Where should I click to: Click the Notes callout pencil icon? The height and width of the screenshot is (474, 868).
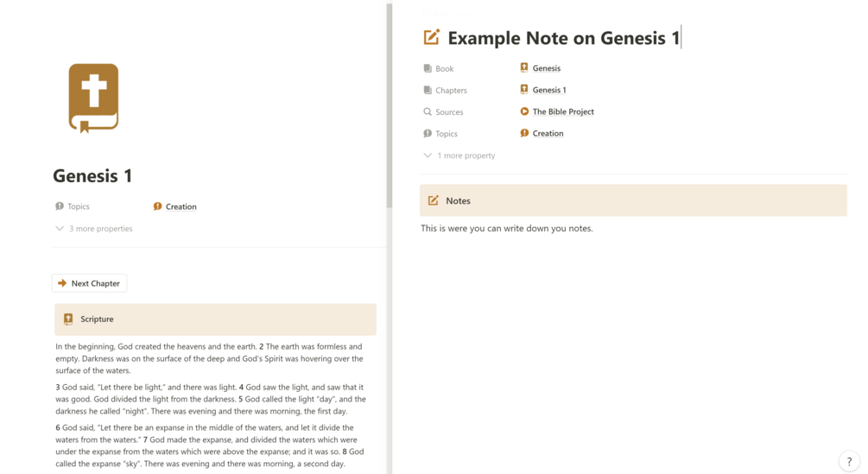coord(434,200)
